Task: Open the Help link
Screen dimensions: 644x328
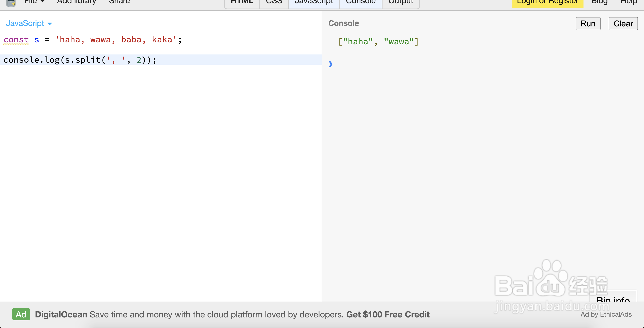Action: [x=629, y=2]
